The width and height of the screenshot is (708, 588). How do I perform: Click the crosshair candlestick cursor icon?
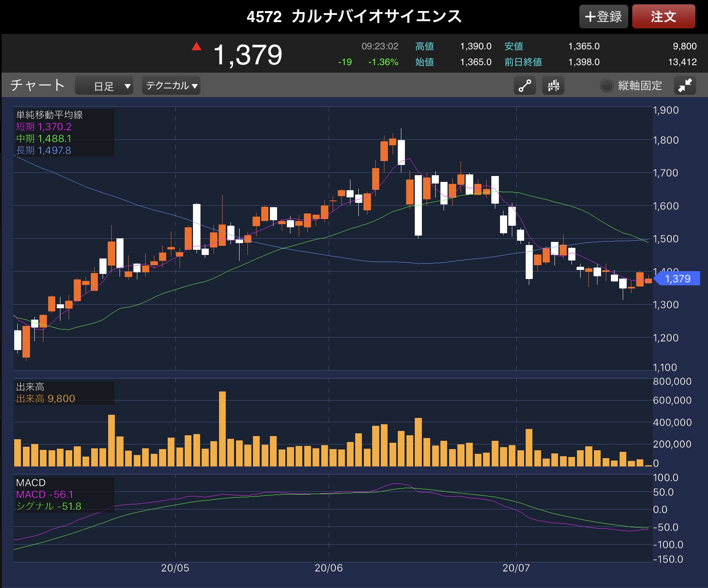click(x=553, y=86)
